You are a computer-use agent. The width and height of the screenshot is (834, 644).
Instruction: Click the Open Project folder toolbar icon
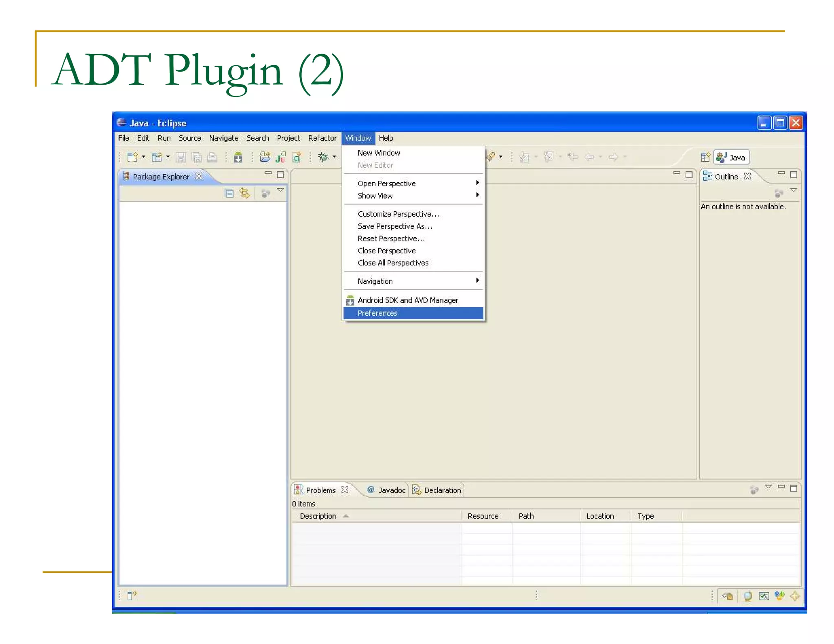pos(265,157)
